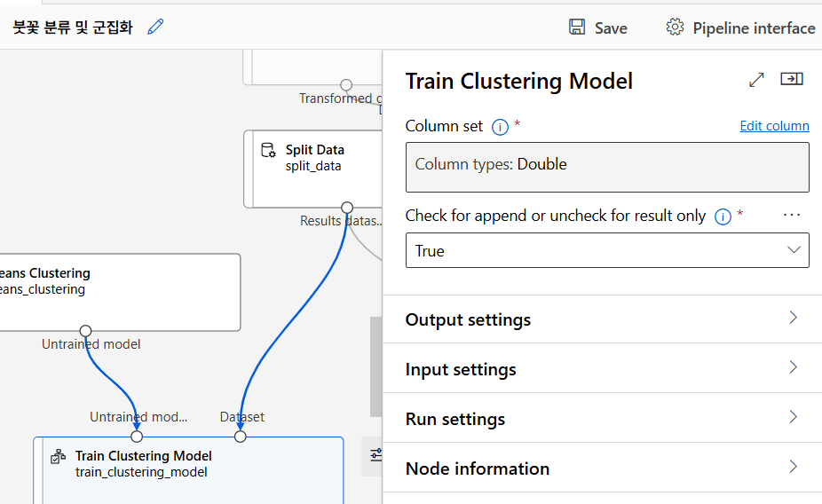Click the Column types Double field
This screenshot has height=504, width=822.
pyautogui.click(x=607, y=166)
